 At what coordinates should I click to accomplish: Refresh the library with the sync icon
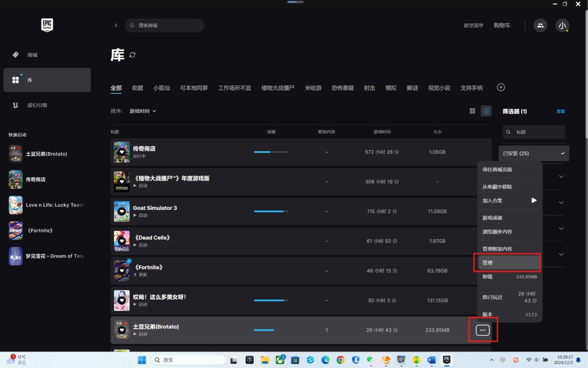tap(132, 55)
